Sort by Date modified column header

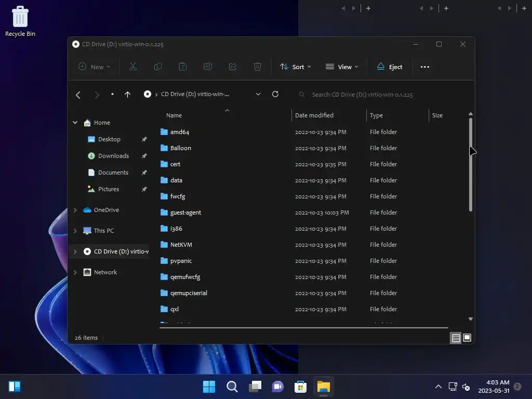click(x=329, y=115)
